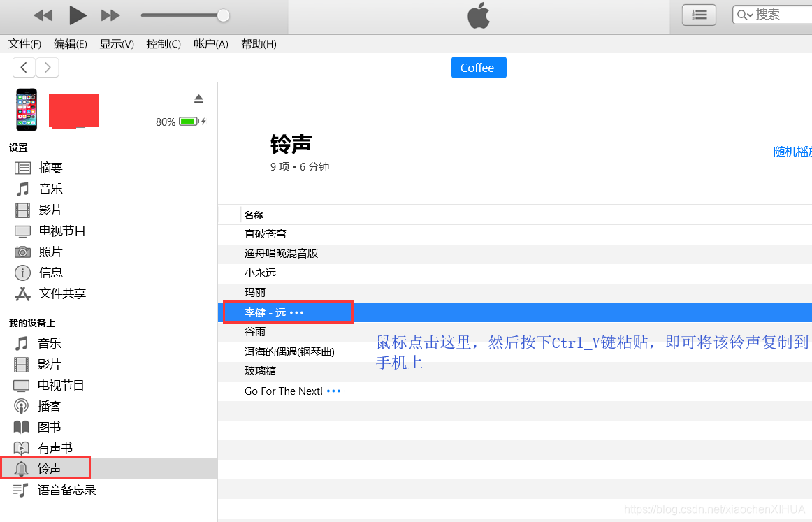Go back with the left arrow button

coord(24,67)
